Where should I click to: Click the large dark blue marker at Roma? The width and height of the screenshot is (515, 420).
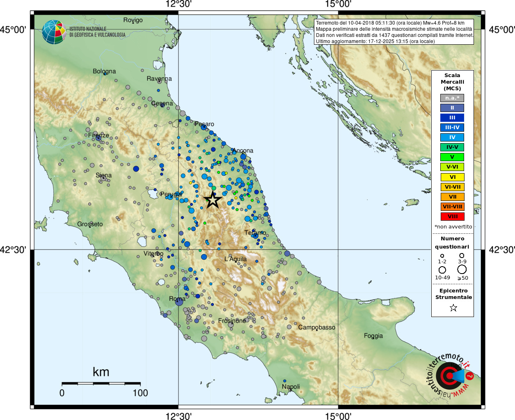point(179,302)
